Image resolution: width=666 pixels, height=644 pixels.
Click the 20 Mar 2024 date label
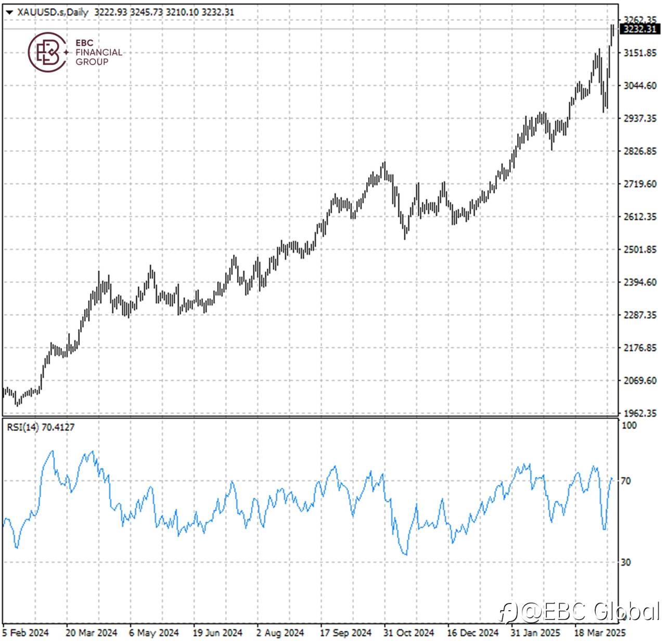92,633
